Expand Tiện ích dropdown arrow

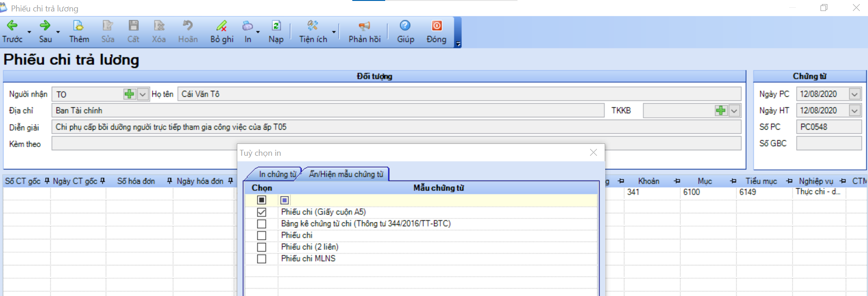point(334,32)
